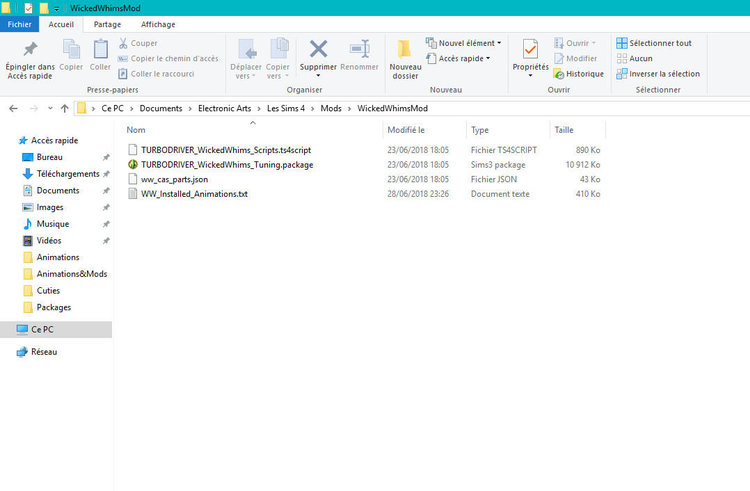The image size is (750, 491).
Task: Click Sélectionner tout
Action: [654, 43]
